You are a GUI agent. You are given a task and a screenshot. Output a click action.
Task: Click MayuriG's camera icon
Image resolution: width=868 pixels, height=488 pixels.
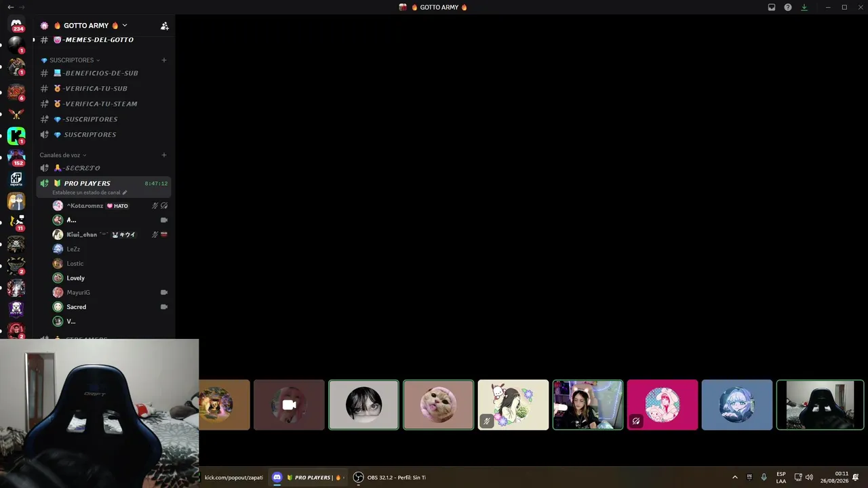click(163, 292)
